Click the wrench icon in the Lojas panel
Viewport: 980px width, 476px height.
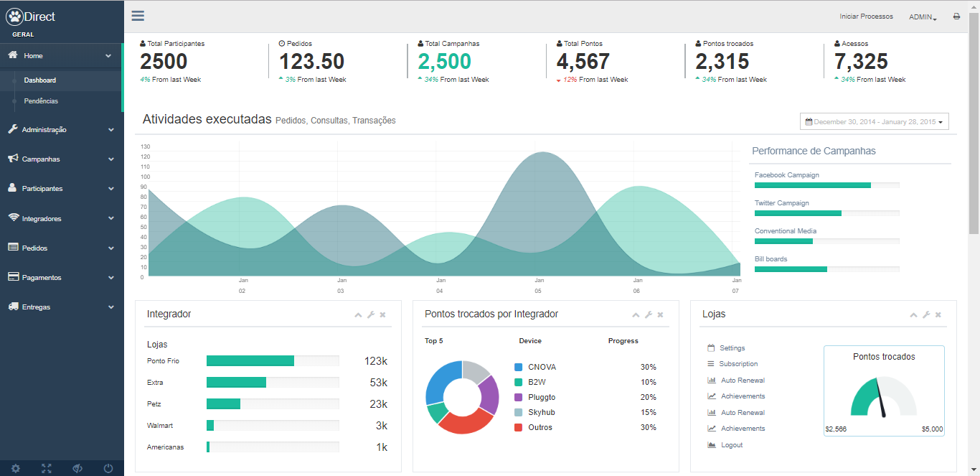(x=926, y=314)
